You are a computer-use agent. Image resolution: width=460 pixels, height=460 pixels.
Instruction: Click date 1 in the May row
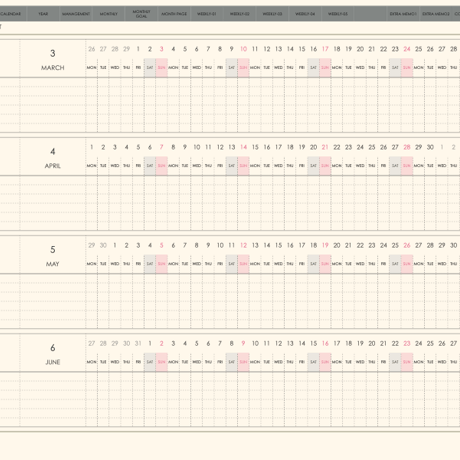coord(115,245)
